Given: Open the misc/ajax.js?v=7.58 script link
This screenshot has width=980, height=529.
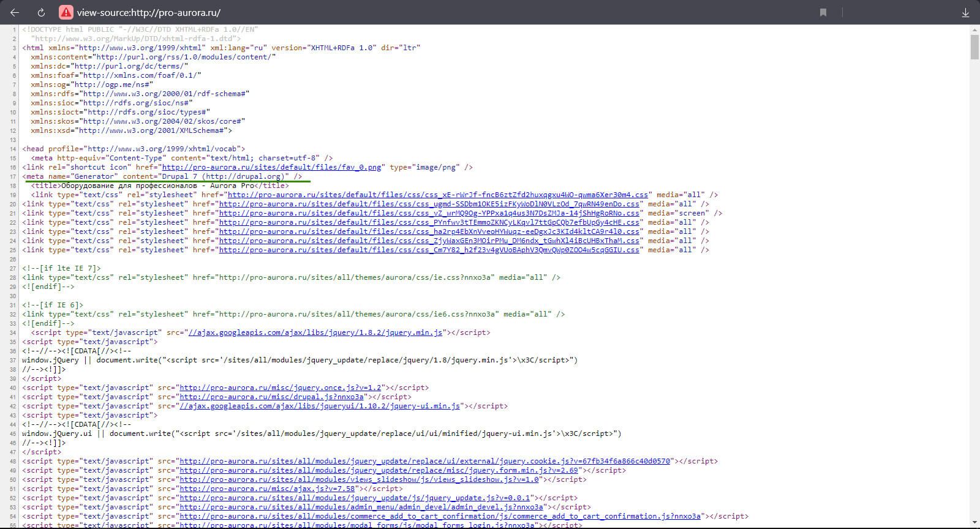Looking at the screenshot, I should pyautogui.click(x=267, y=489).
